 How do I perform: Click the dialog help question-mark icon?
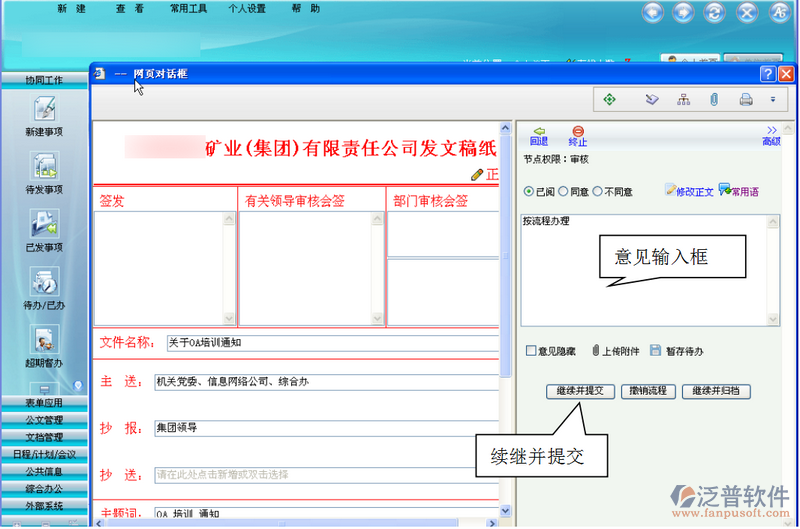point(768,74)
